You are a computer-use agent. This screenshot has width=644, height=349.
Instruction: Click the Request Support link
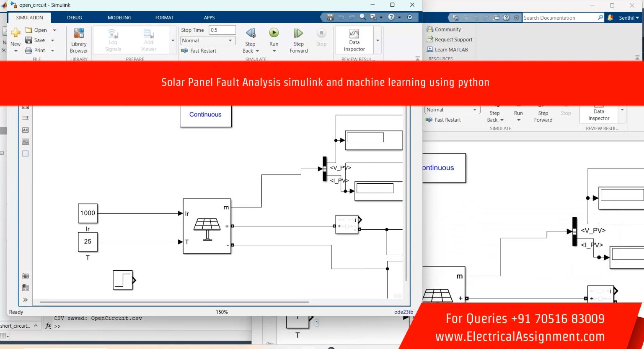click(x=453, y=40)
